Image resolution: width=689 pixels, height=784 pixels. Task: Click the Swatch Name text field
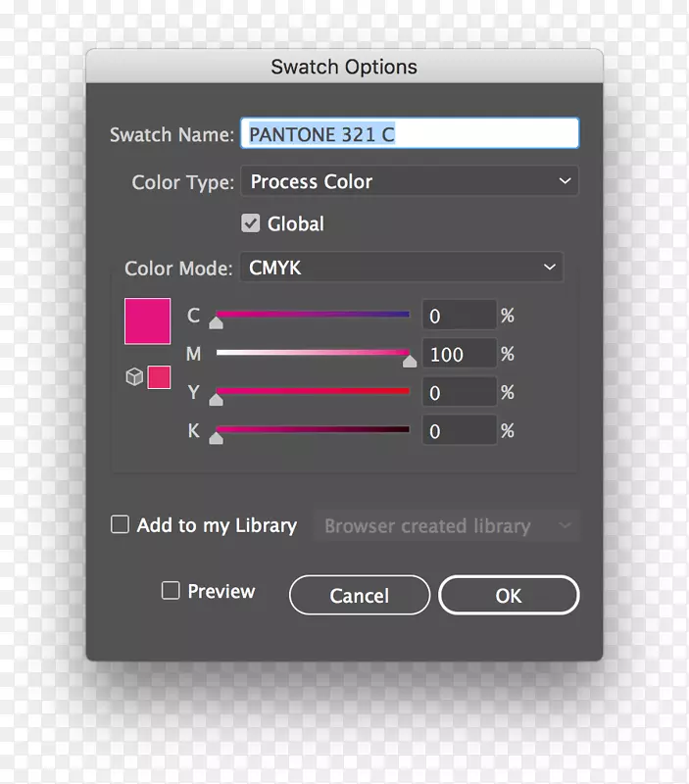tap(410, 134)
